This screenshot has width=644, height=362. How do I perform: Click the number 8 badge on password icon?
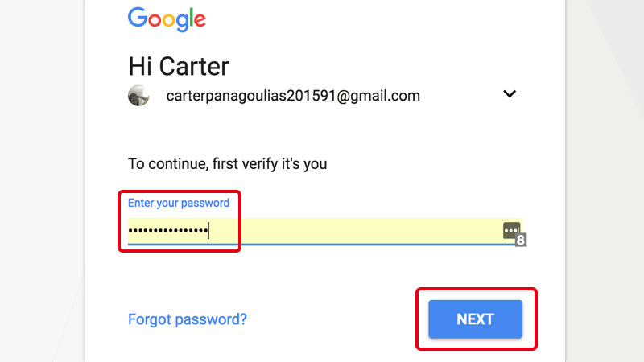click(521, 240)
